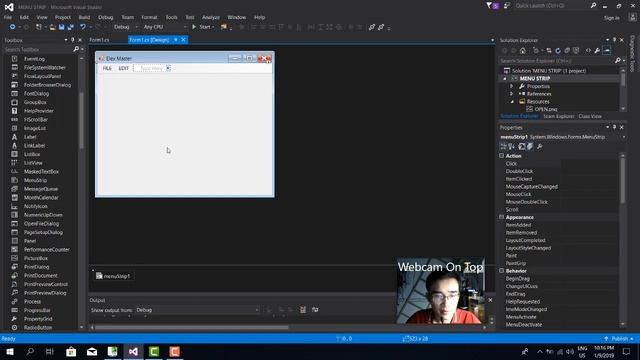Click the Search Solution Explorer input field

click(x=556, y=61)
